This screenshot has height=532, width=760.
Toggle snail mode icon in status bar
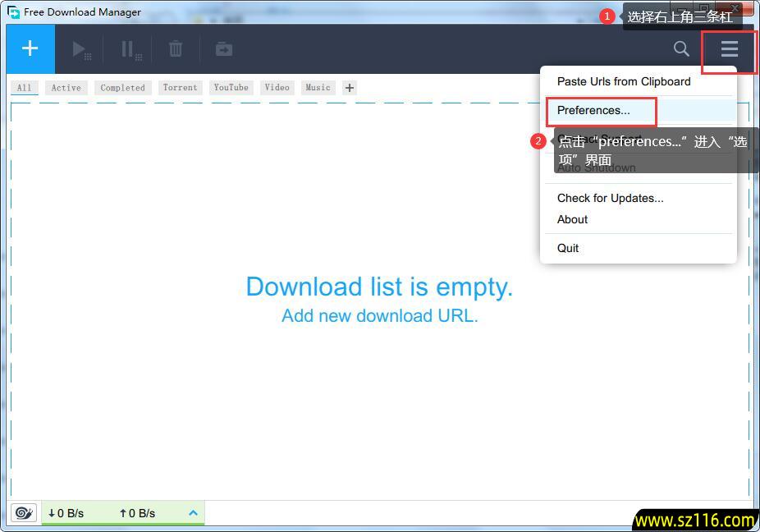click(24, 513)
